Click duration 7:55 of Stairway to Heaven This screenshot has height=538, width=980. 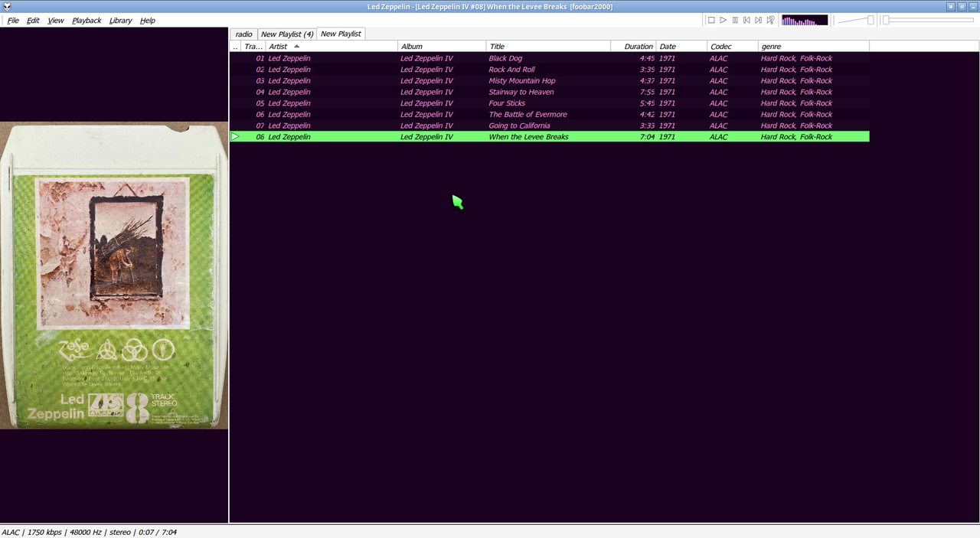click(647, 92)
